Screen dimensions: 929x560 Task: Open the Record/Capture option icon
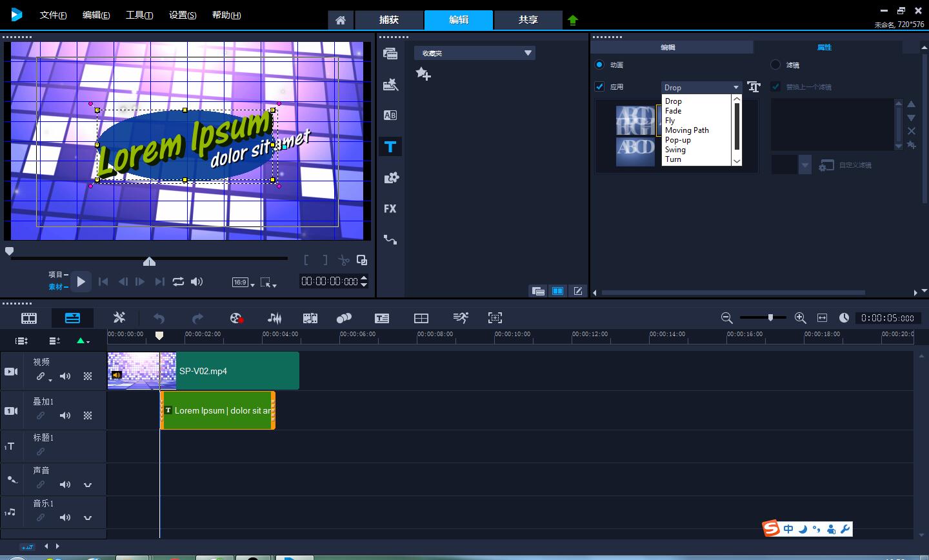[x=236, y=318]
